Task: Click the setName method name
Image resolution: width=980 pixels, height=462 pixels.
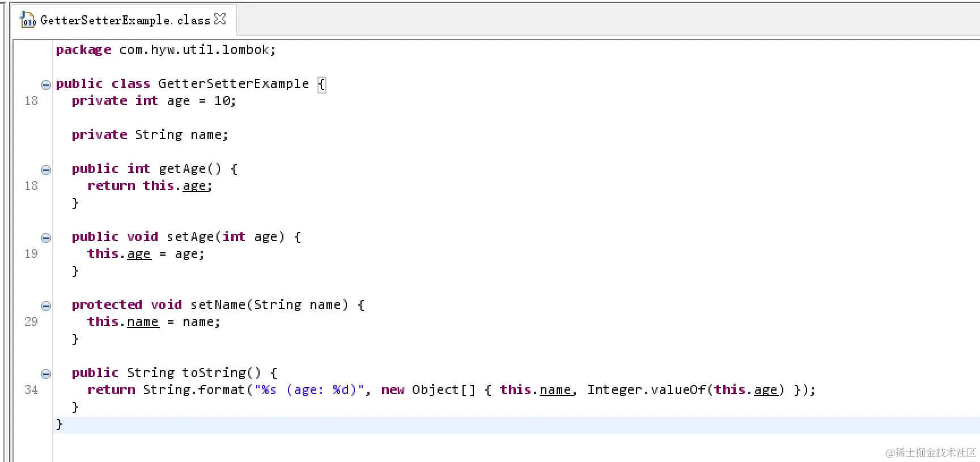Action: click(x=218, y=305)
